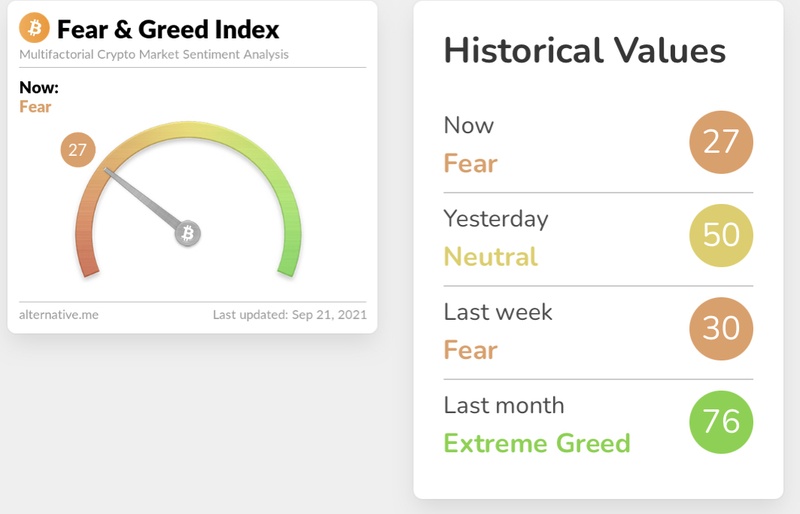The height and width of the screenshot is (514, 800).
Task: Click the Multifactorial Crypto Market Sentiment subtitle
Action: click(154, 54)
